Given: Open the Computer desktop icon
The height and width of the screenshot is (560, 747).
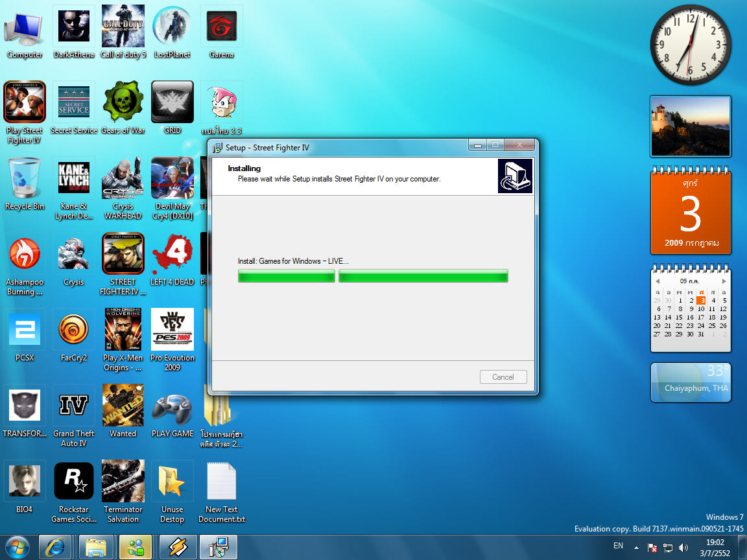Looking at the screenshot, I should pyautogui.click(x=24, y=32).
